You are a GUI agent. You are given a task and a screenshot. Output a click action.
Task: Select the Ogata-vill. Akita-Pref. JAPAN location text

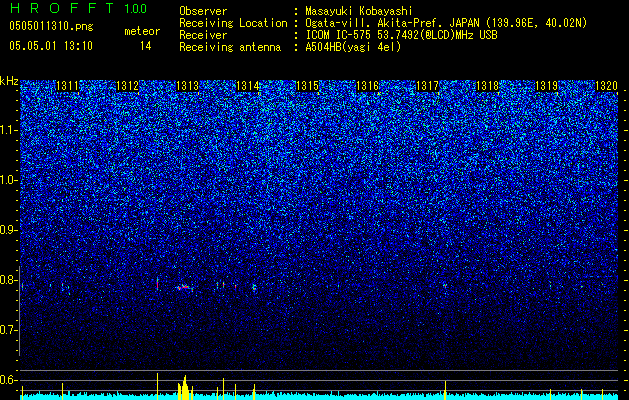click(x=446, y=23)
